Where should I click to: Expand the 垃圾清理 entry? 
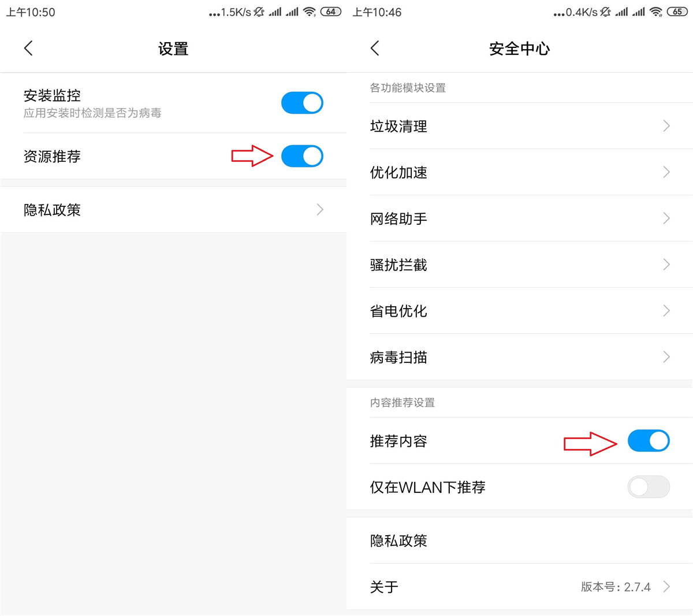[666, 126]
